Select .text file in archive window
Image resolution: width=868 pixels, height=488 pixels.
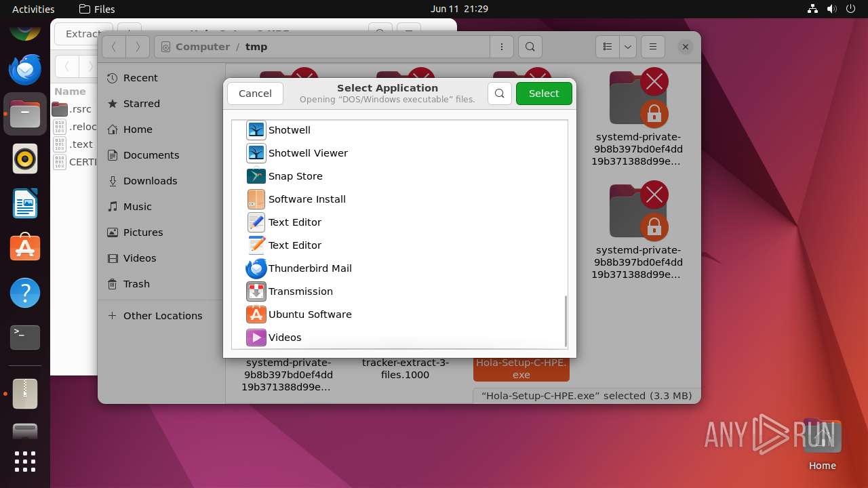click(x=73, y=144)
